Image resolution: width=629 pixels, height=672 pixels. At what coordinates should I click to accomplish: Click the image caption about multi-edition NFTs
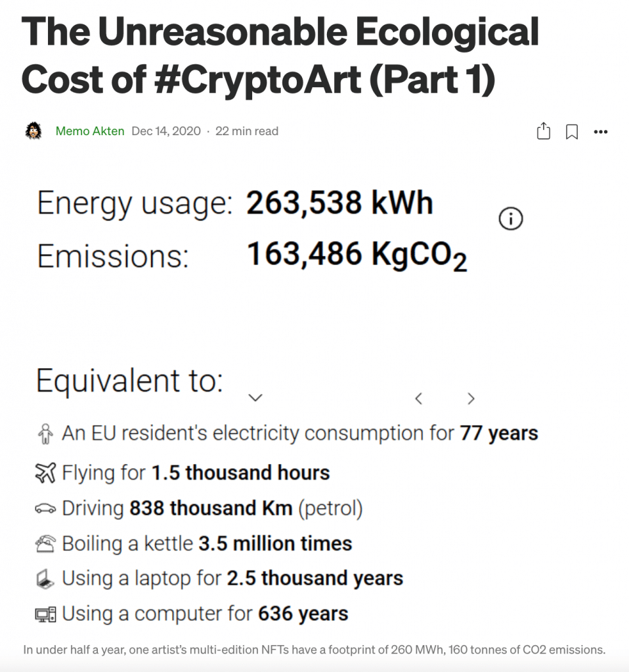[314, 650]
